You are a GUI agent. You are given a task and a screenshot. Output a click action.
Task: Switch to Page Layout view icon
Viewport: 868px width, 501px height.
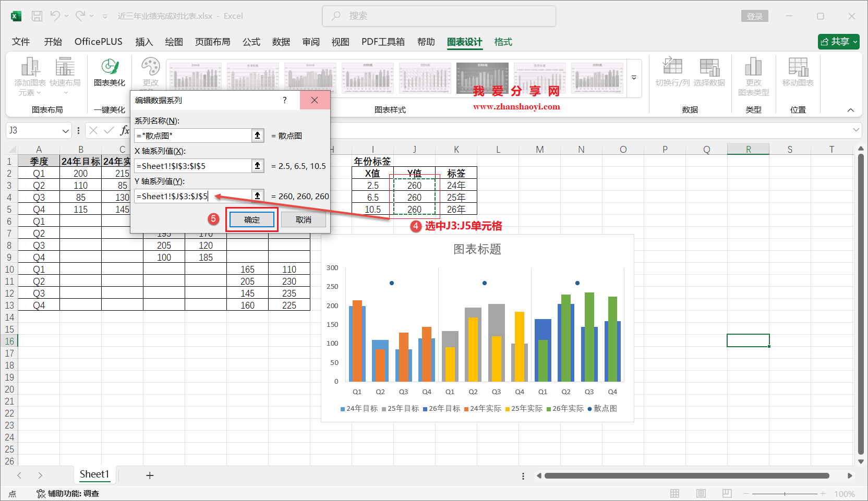pos(701,494)
